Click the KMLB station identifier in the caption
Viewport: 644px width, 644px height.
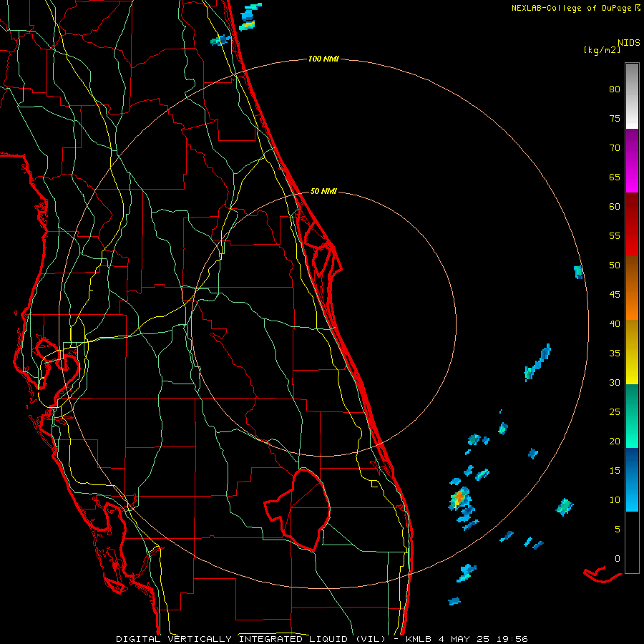tap(419, 639)
